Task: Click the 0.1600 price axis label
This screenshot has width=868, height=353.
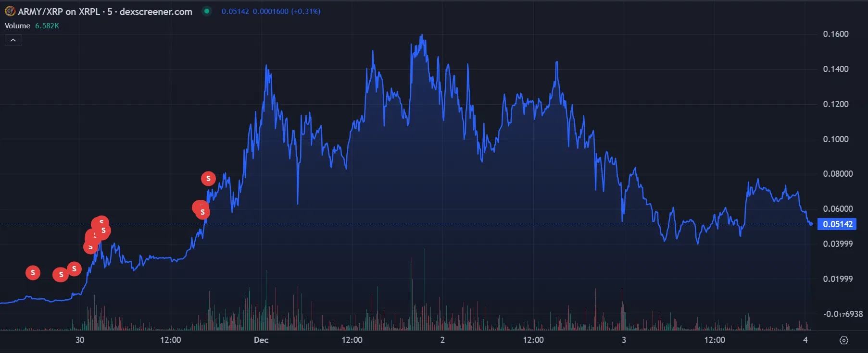Action: pos(836,34)
